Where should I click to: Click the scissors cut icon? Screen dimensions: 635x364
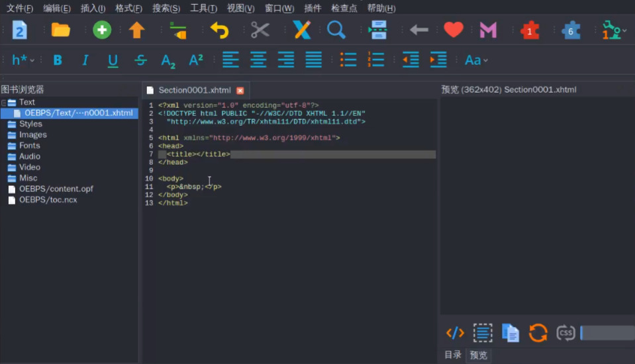pyautogui.click(x=260, y=30)
